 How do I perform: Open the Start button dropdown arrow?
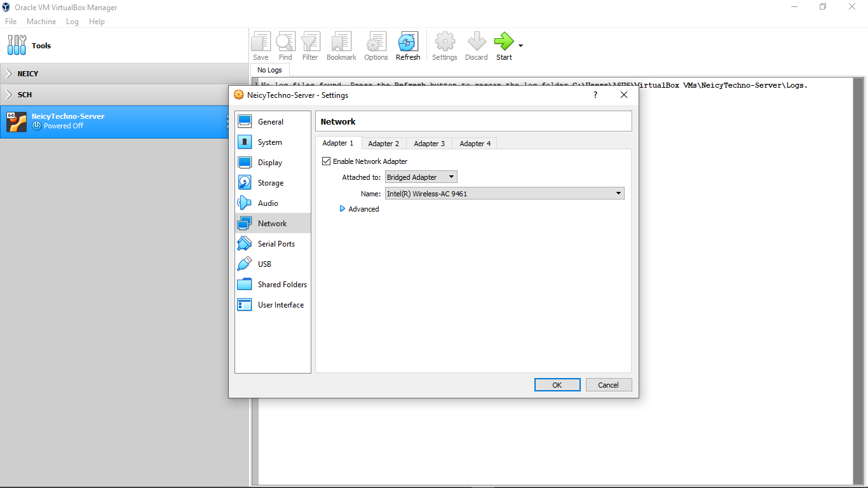tap(520, 46)
